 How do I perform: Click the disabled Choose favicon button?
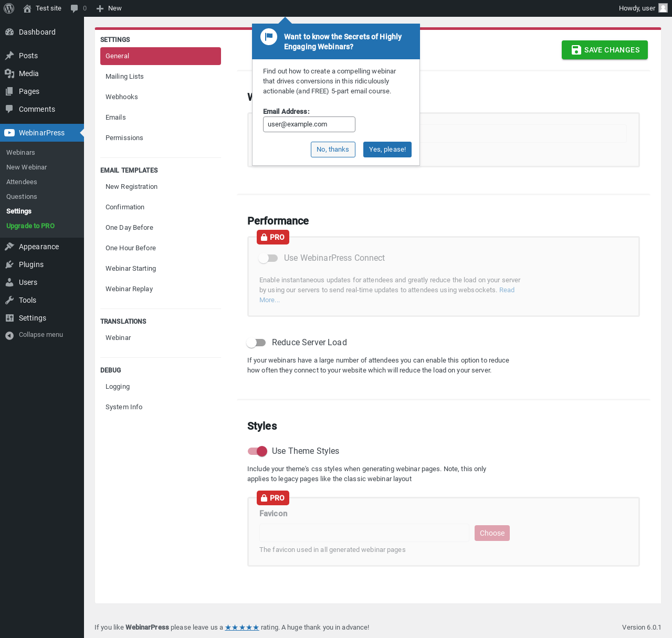click(492, 533)
